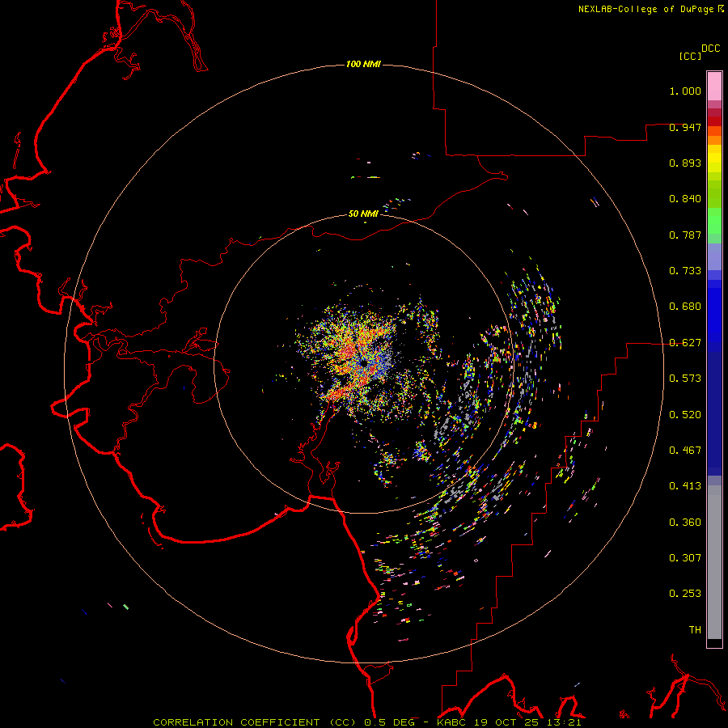Click the 0.627 legend value

pos(685,343)
